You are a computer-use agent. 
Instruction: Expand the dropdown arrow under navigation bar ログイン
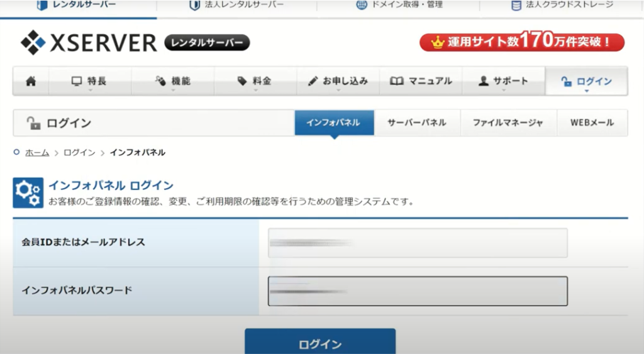click(587, 91)
